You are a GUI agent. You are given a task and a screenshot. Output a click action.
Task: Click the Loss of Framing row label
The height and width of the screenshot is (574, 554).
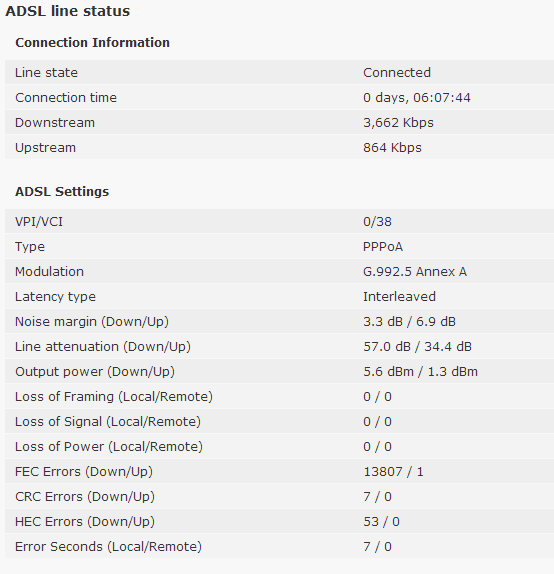pos(114,396)
